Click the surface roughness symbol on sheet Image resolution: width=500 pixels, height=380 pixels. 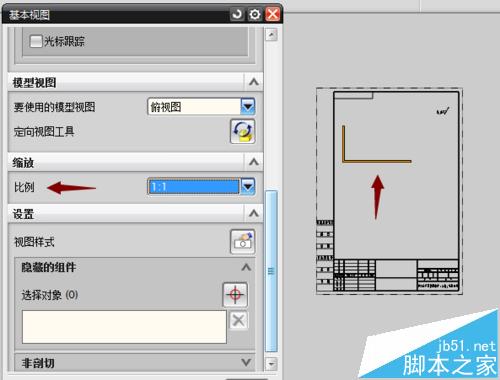point(443,111)
